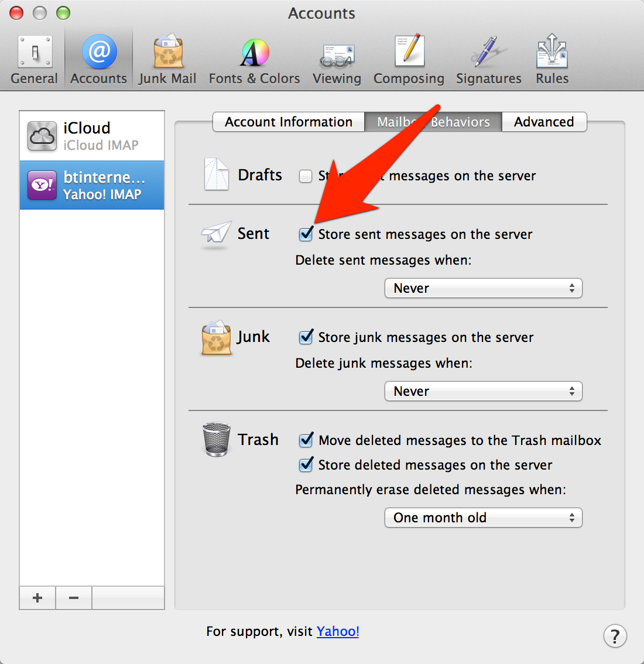Click the red close window button

[16, 13]
